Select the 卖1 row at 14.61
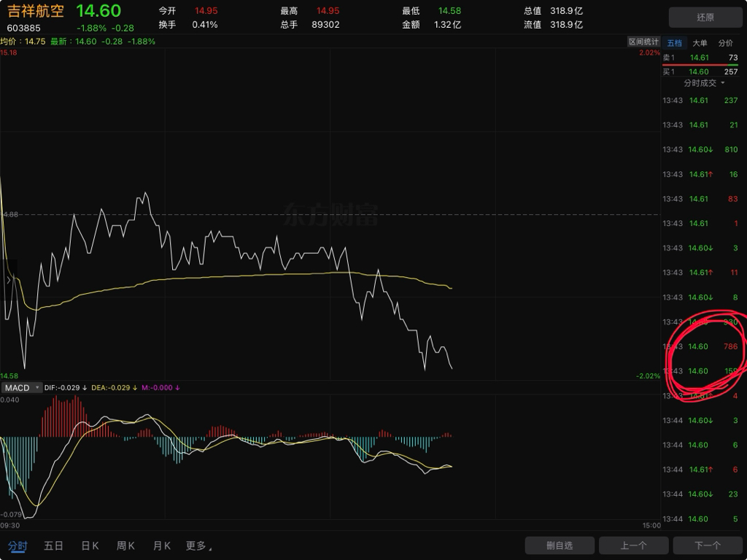This screenshot has height=560, width=747. 700,58
